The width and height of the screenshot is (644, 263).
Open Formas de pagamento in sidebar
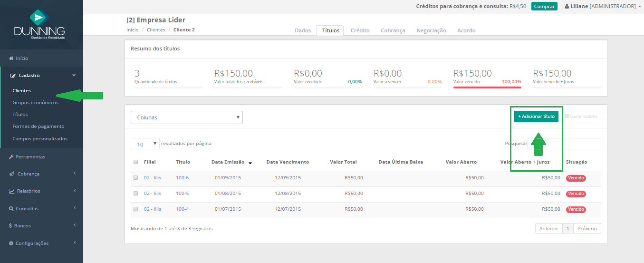38,127
